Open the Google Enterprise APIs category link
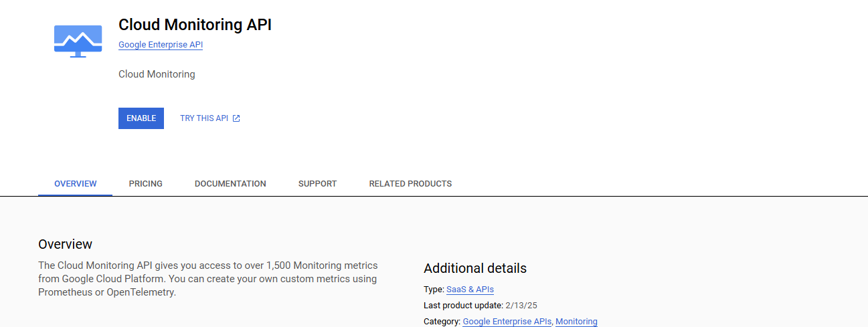 pyautogui.click(x=507, y=322)
